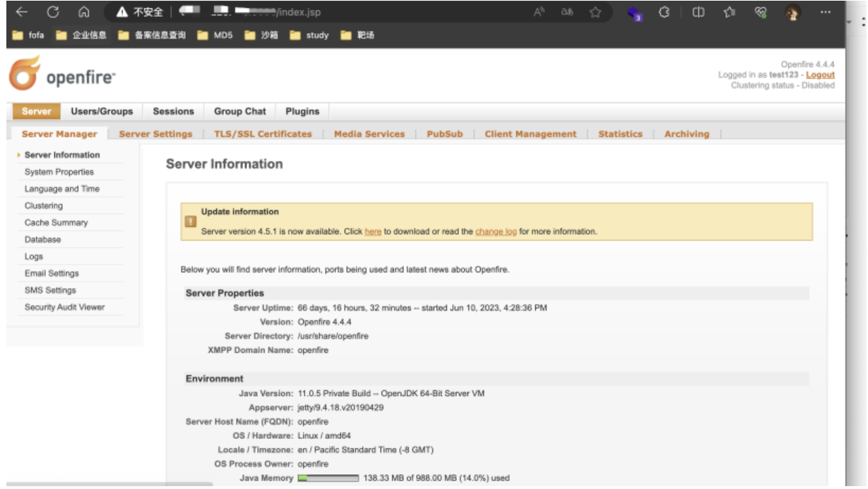Open the read aloud icon in address bar
The height and width of the screenshot is (489, 868).
[539, 12]
